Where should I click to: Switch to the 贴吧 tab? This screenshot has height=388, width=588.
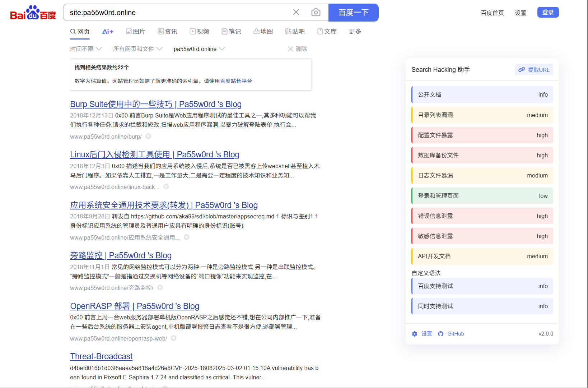tap(295, 32)
